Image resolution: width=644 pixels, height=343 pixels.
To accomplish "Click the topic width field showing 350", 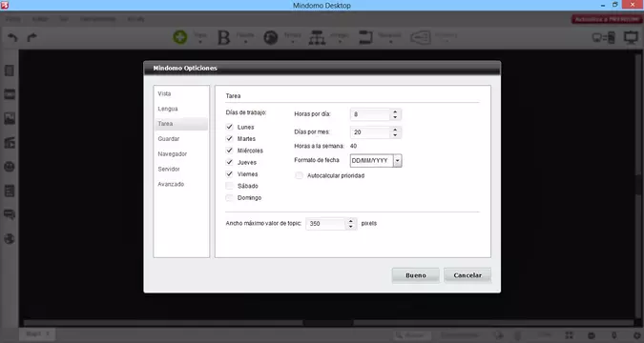I will 325,224.
